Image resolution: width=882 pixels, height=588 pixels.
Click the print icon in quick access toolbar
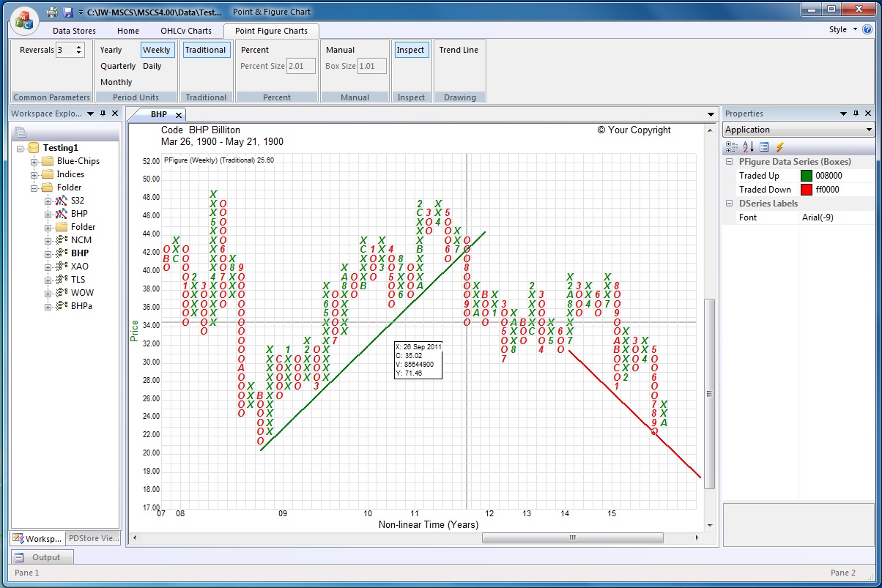[52, 12]
